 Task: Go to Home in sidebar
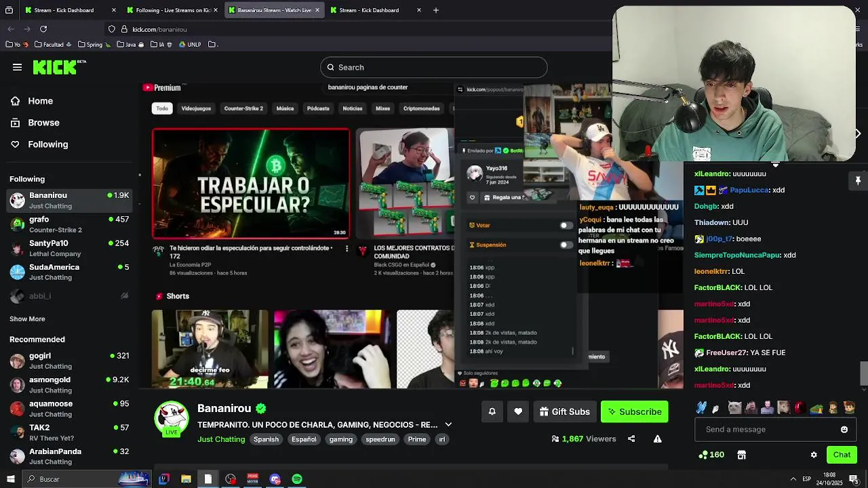40,101
